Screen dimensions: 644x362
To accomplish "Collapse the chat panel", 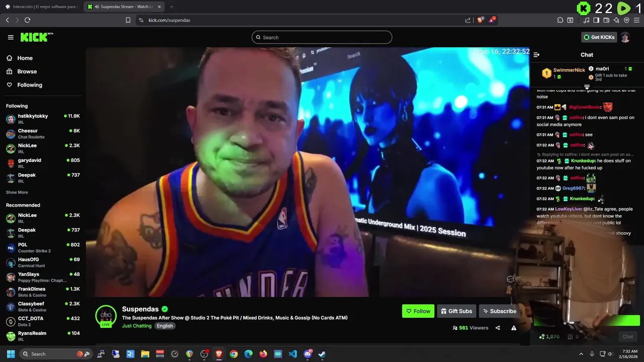I will point(536,55).
